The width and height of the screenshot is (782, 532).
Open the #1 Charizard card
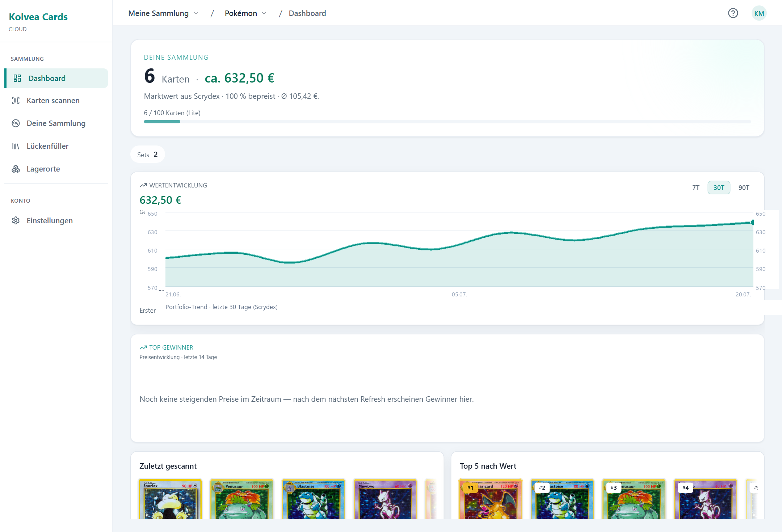(491, 499)
